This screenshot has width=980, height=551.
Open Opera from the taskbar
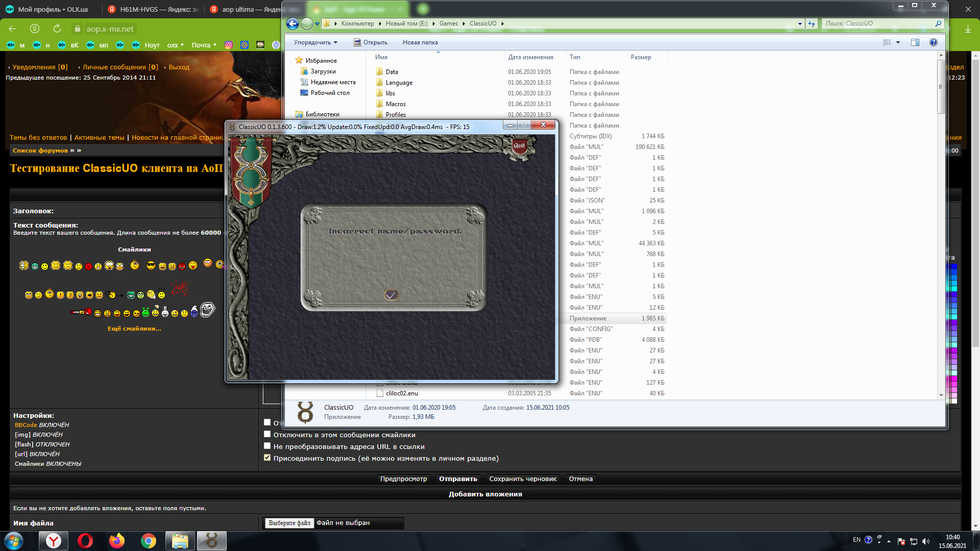85,541
